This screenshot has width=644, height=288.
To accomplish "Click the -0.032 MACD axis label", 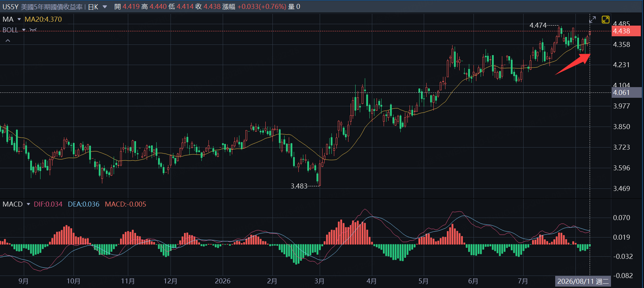I will pyautogui.click(x=623, y=256).
